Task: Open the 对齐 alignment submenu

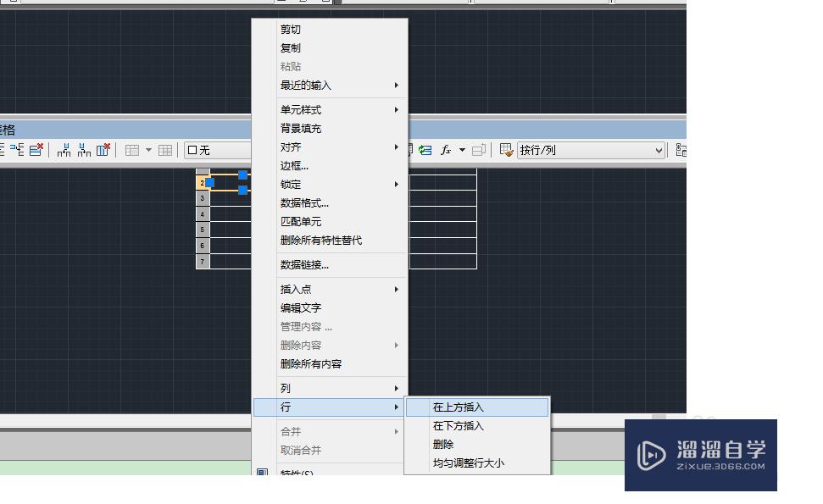Action: 294,147
